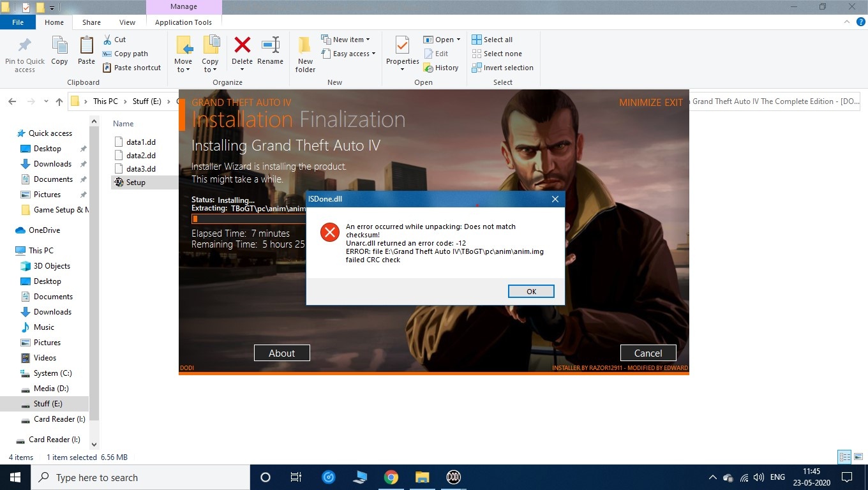Viewport: 868px width, 490px height.
Task: Click the Cut scissors icon
Action: pos(108,40)
